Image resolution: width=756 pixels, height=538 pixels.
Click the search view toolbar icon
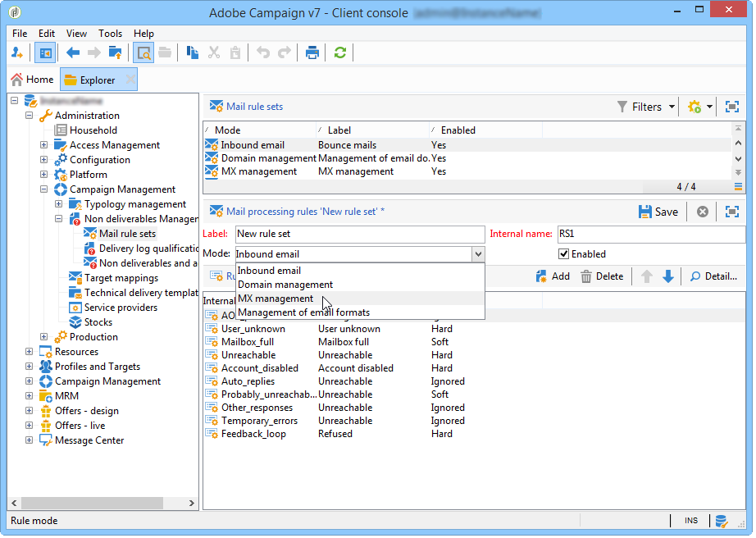pyautogui.click(x=143, y=52)
